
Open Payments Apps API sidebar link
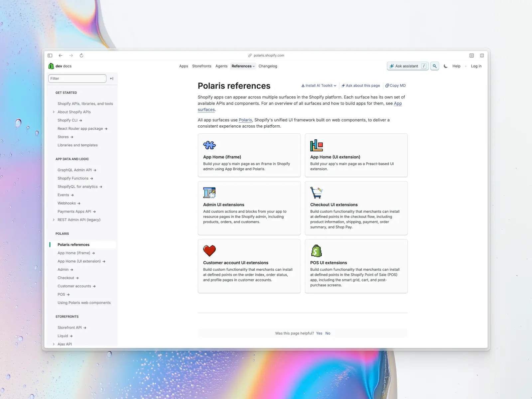76,212
